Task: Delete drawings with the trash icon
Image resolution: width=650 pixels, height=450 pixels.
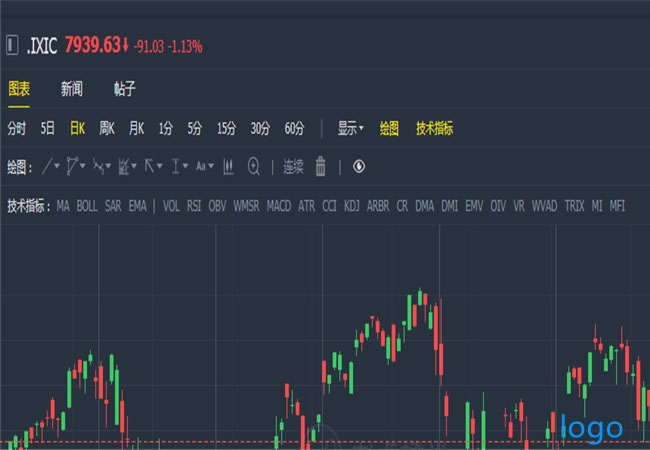Action: coord(320,166)
